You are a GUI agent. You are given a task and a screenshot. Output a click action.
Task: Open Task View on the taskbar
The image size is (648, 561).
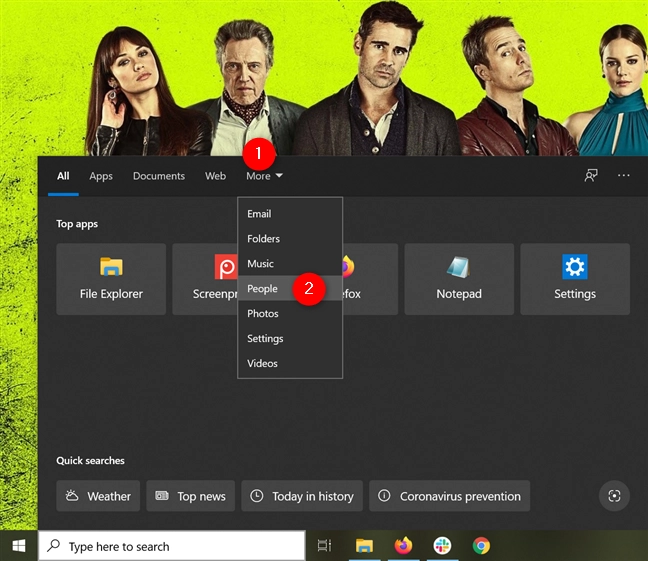tap(324, 546)
